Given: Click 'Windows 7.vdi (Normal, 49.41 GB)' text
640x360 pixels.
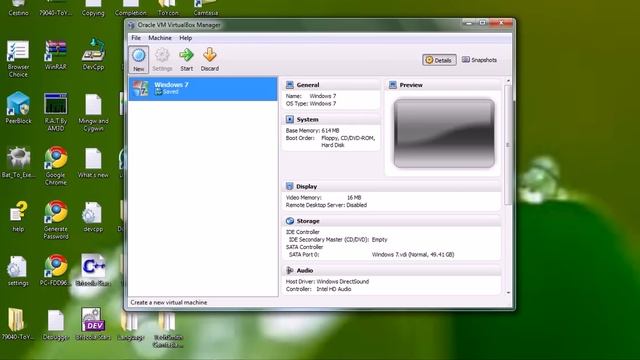Looking at the screenshot, I should click(413, 254).
